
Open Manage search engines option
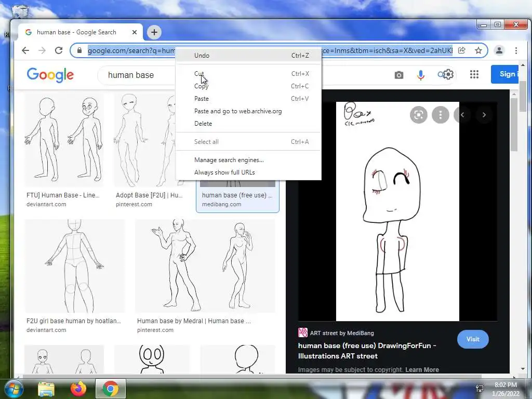click(249, 160)
